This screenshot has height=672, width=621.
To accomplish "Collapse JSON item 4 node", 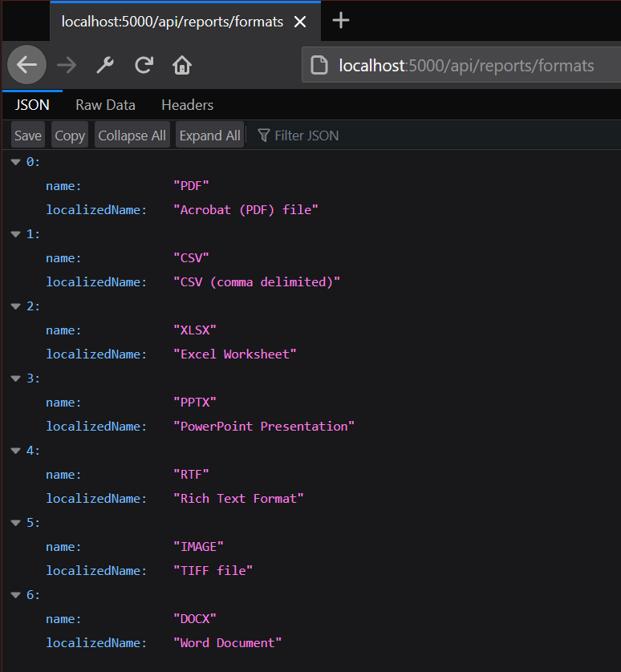I will [15, 451].
